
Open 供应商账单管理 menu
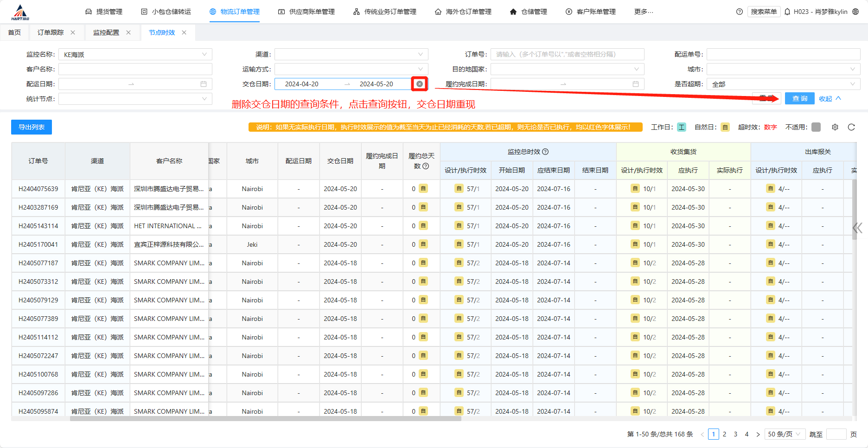pos(306,12)
